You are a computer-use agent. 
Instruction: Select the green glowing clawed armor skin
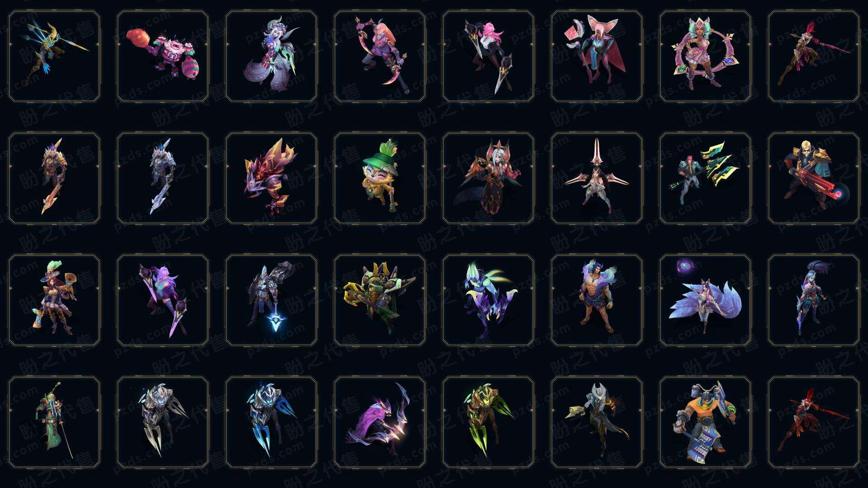click(x=488, y=422)
